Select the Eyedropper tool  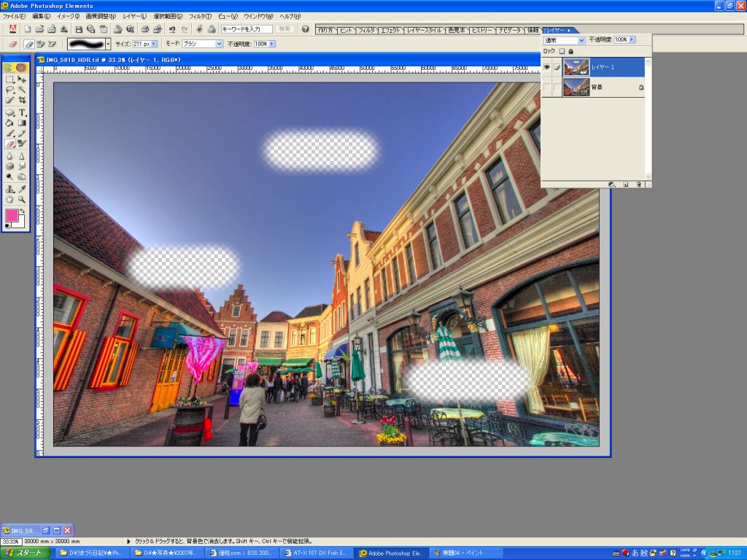(x=22, y=190)
